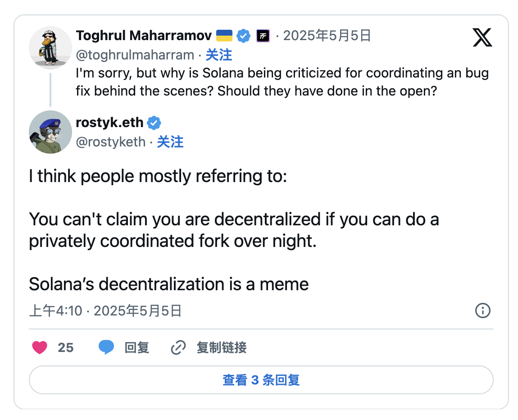Open the tweet info icon

click(483, 310)
